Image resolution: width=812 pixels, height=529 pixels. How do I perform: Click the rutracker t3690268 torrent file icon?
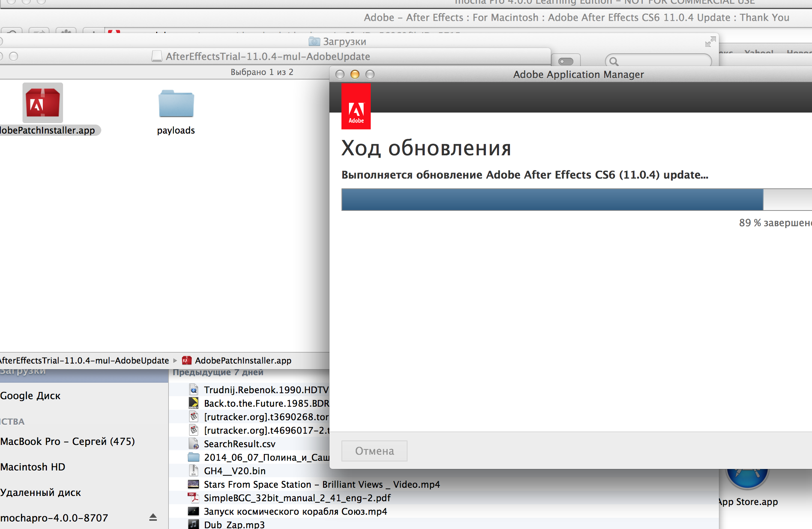[194, 416]
